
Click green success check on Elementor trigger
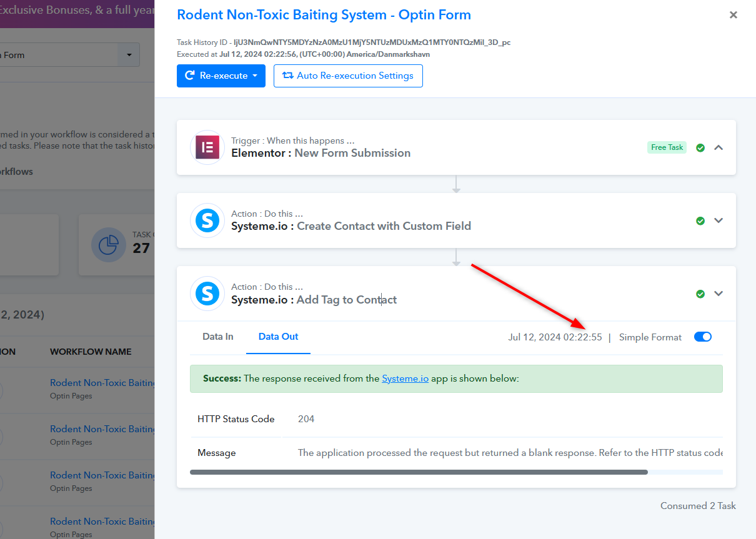click(700, 148)
